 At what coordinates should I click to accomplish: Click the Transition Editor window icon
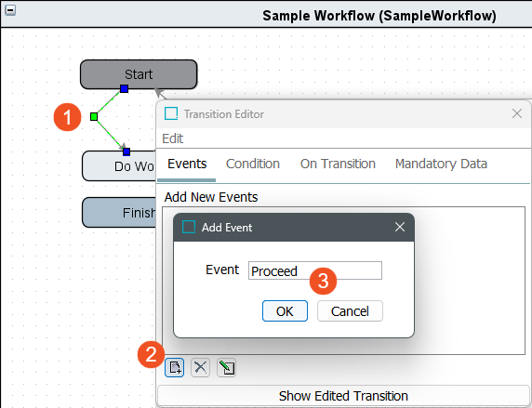coord(171,113)
